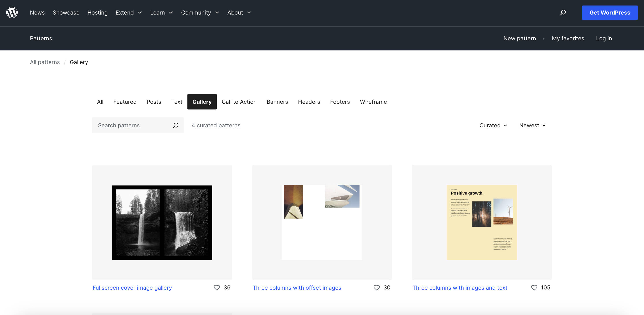Screen dimensions: 644x315
Task: Open the waterfall gallery pattern thumbnail
Action: [x=162, y=222]
